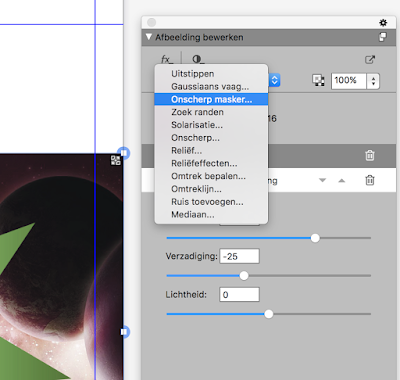Click the Verzadiging value field

(239, 256)
